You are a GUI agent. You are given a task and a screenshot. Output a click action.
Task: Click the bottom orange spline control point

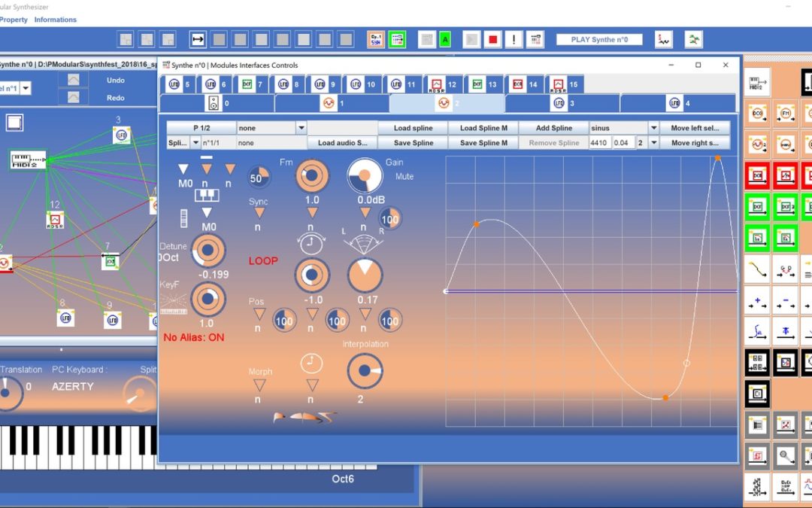pyautogui.click(x=665, y=397)
